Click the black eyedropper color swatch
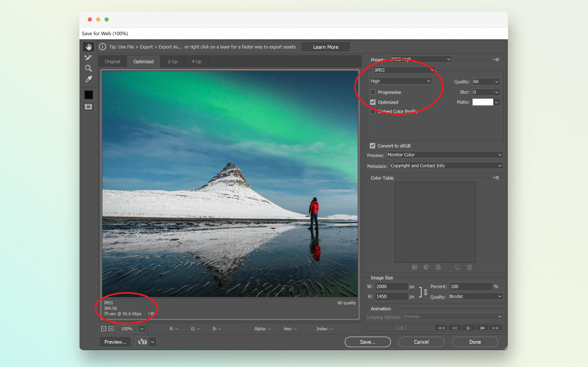The height and width of the screenshot is (367, 588). [88, 95]
